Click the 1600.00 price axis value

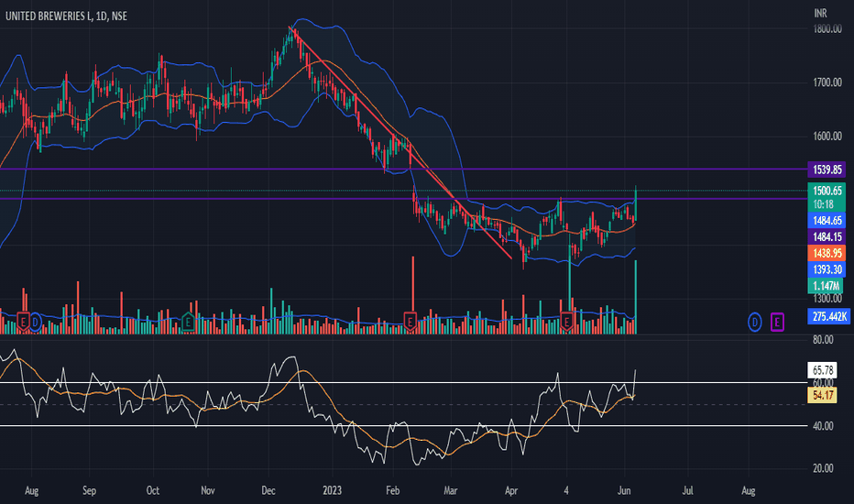click(827, 137)
